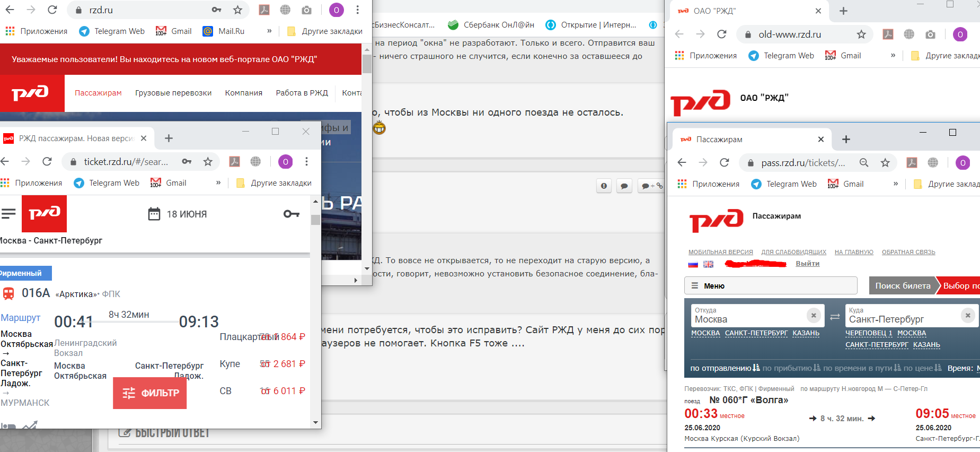Swap the Откуда and Куда stations

(835, 317)
